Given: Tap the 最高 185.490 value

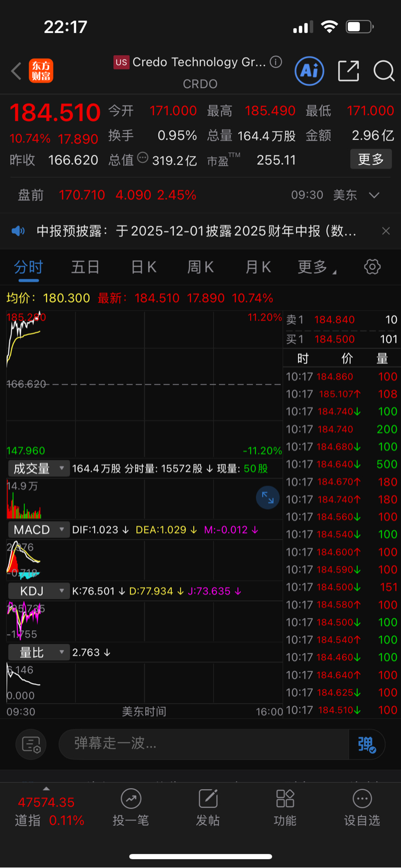Looking at the screenshot, I should (x=270, y=111).
